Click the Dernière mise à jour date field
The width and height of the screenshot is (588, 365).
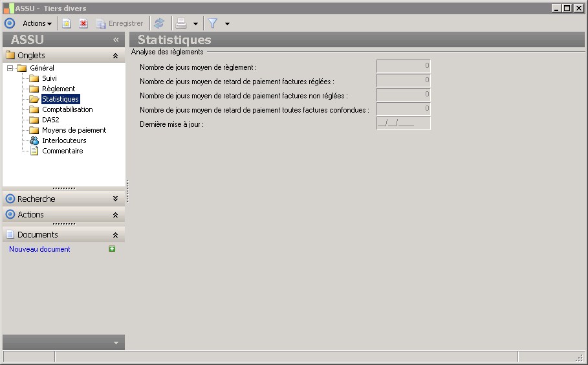(x=404, y=123)
